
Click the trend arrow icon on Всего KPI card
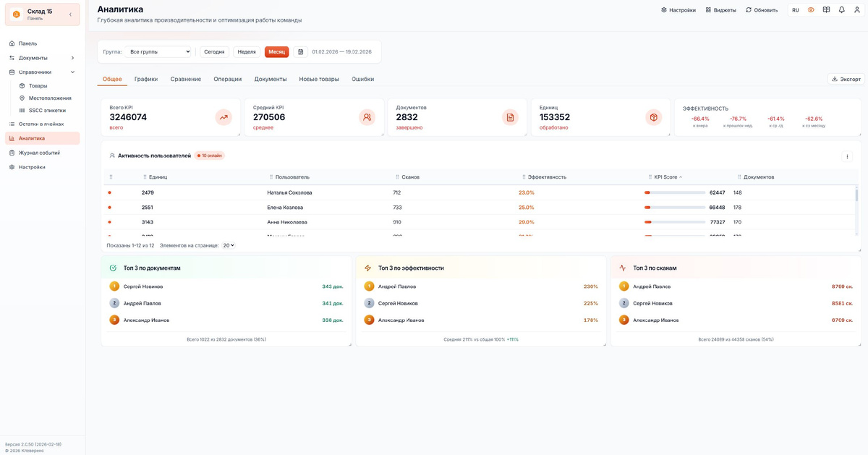(224, 117)
